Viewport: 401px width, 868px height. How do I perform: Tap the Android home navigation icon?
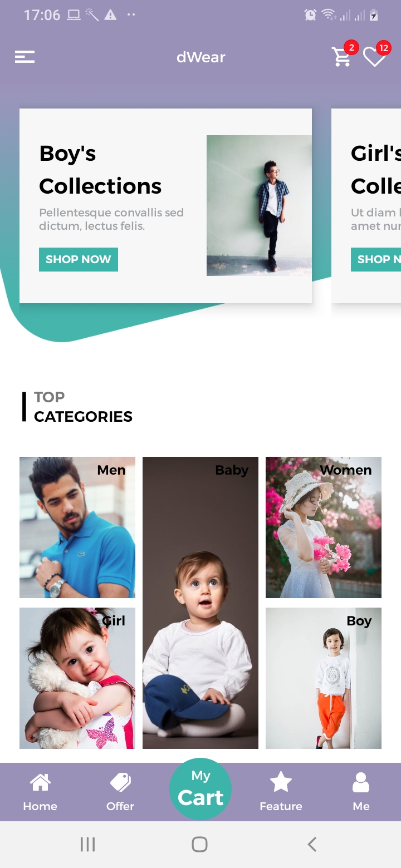click(200, 844)
